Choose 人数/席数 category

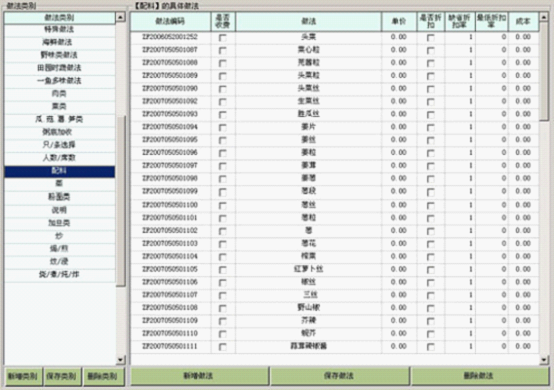[x=59, y=158]
